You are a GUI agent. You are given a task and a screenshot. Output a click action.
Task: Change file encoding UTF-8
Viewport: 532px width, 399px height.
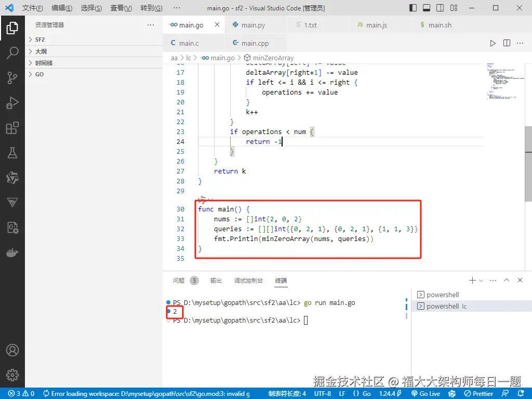coord(322,394)
